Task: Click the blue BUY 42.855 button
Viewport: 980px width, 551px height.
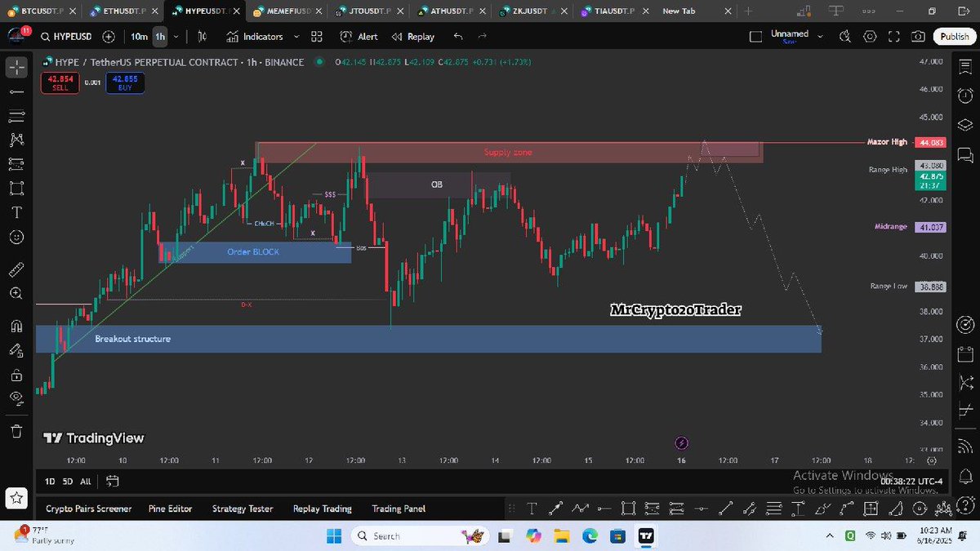Action: pyautogui.click(x=125, y=82)
